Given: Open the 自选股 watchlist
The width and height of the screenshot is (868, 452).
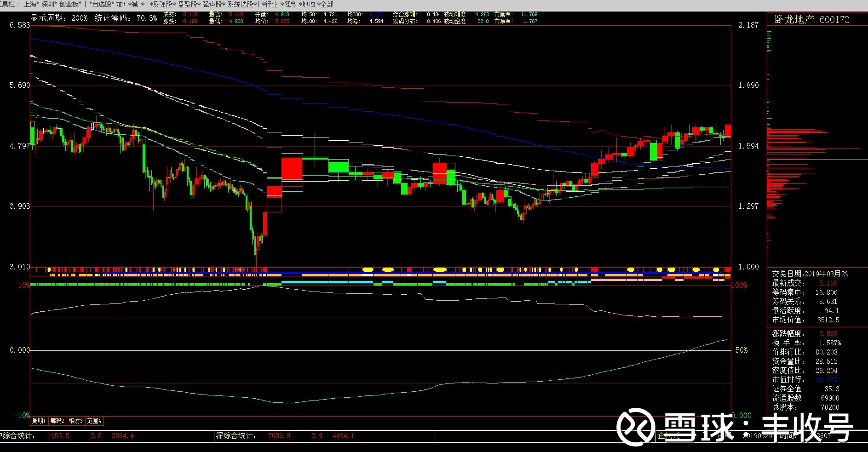Looking at the screenshot, I should tap(102, 4).
